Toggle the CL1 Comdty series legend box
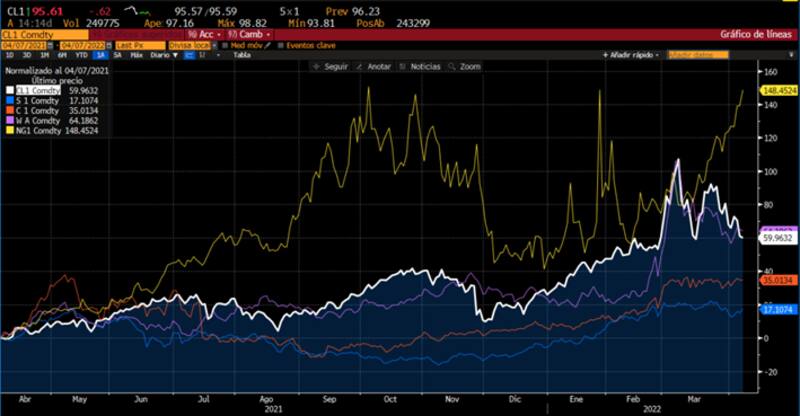Screen dimensions: 800x416 tap(9, 88)
